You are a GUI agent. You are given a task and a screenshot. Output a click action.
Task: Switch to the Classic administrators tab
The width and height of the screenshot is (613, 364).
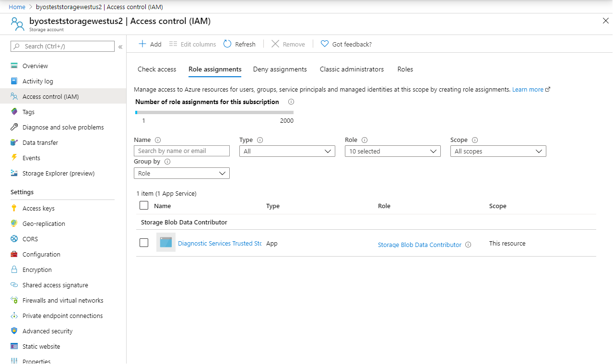(352, 69)
